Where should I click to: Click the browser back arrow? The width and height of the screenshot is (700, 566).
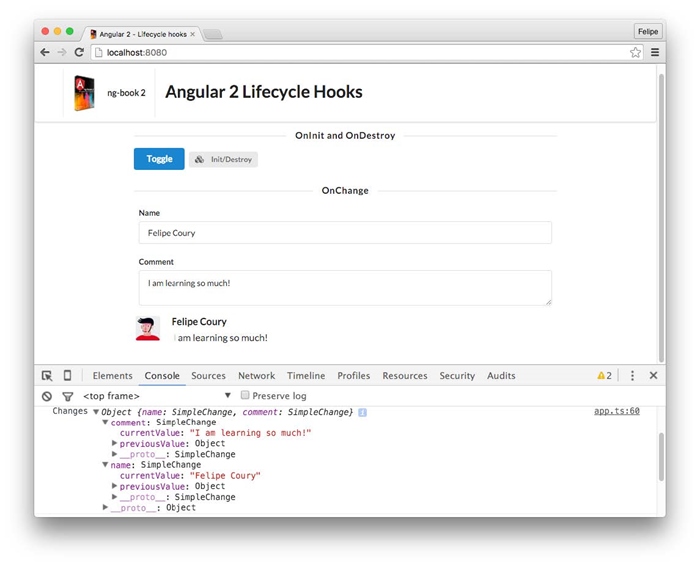pos(45,52)
